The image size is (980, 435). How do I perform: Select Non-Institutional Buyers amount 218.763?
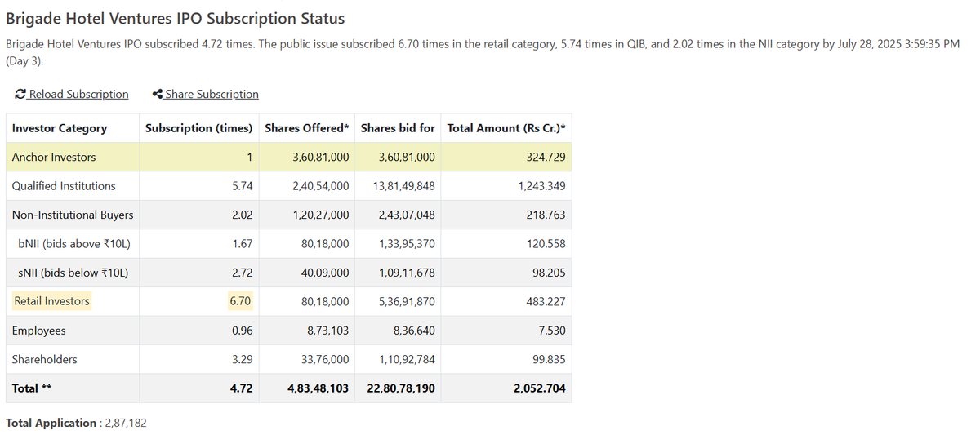(546, 215)
